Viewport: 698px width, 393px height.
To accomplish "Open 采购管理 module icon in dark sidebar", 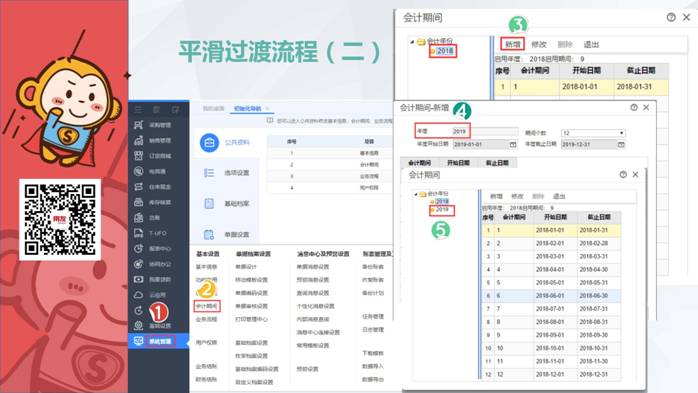I will (x=139, y=125).
